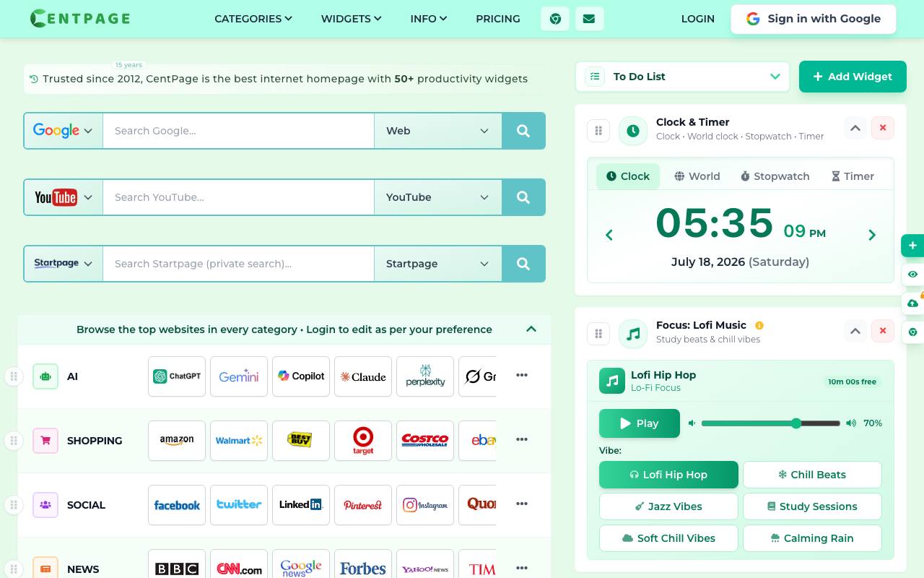Click the Chrome extension icon in header
Image resolution: width=924 pixels, height=578 pixels.
(555, 19)
